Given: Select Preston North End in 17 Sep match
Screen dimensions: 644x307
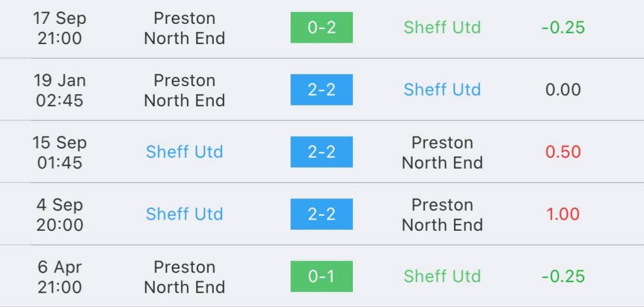Looking at the screenshot, I should pyautogui.click(x=184, y=28).
